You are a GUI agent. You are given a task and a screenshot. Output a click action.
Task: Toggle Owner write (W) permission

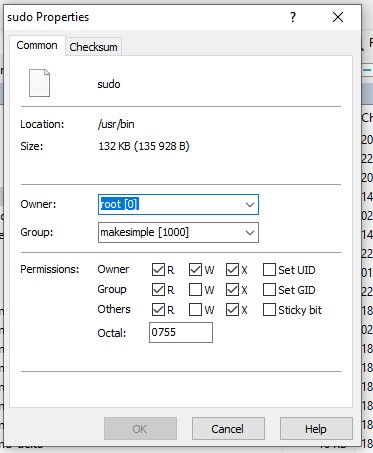coord(195,270)
